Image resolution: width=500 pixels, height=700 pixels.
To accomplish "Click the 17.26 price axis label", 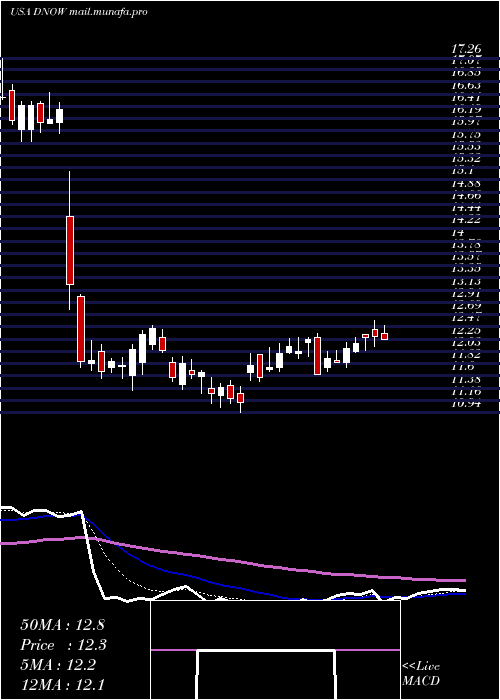I will click(x=466, y=50).
